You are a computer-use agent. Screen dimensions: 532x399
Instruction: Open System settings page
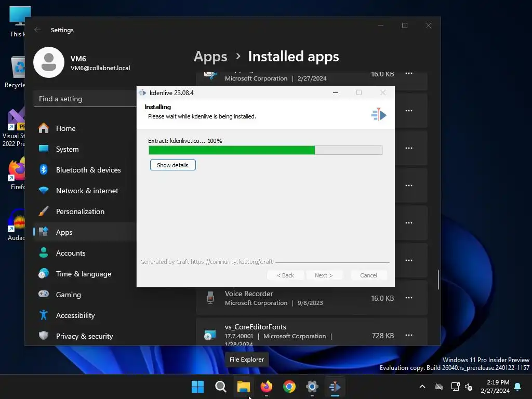[85, 149]
